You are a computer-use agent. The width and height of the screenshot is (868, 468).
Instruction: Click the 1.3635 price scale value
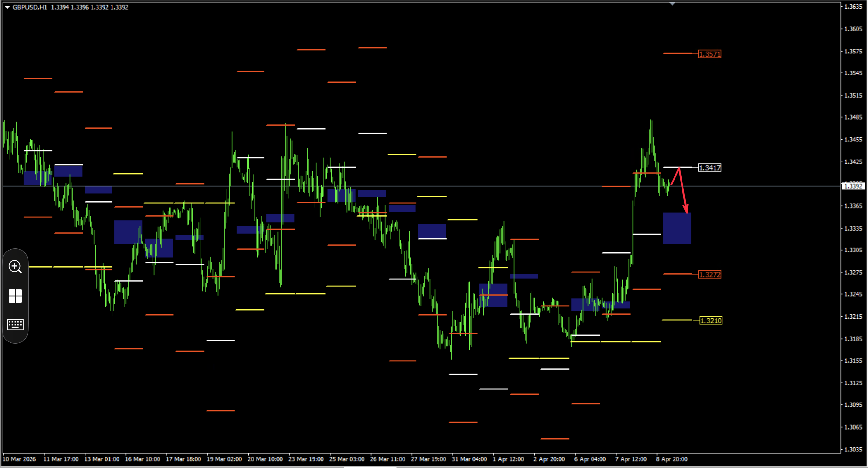point(853,6)
